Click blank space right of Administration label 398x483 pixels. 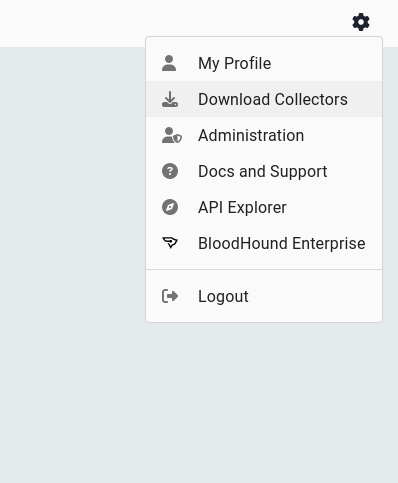pyautogui.click(x=343, y=135)
